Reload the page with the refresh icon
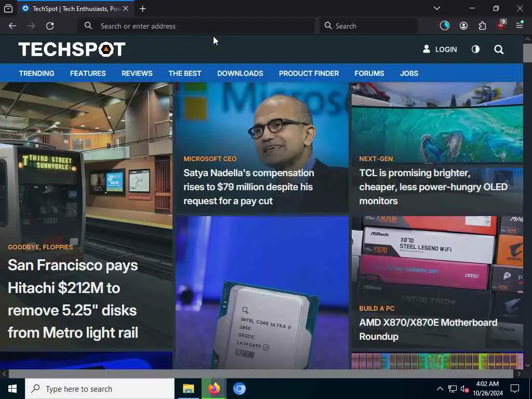 click(x=50, y=26)
